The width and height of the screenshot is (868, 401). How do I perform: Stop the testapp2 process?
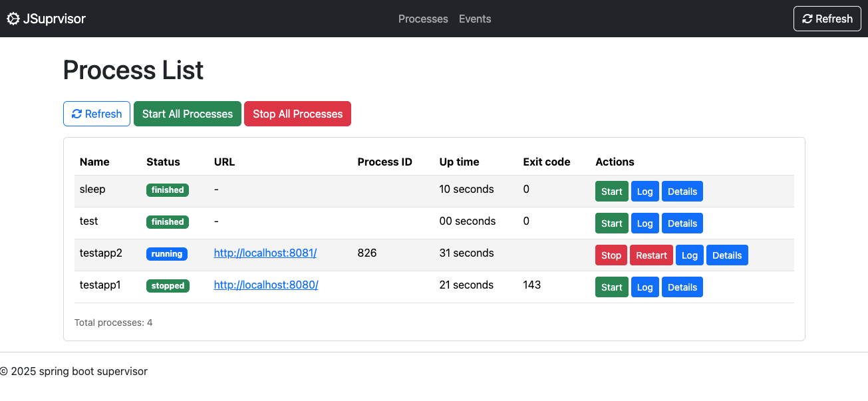[x=611, y=255]
